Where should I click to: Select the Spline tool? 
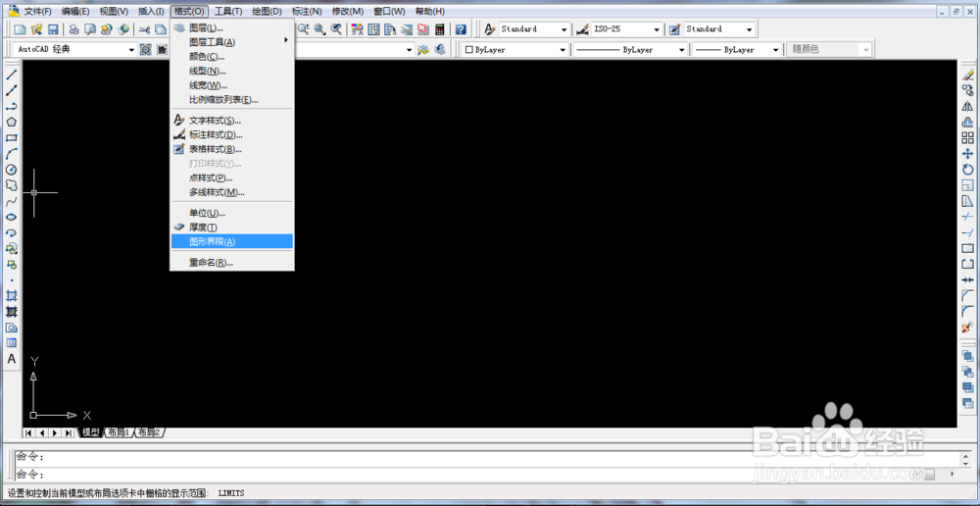coord(11,201)
